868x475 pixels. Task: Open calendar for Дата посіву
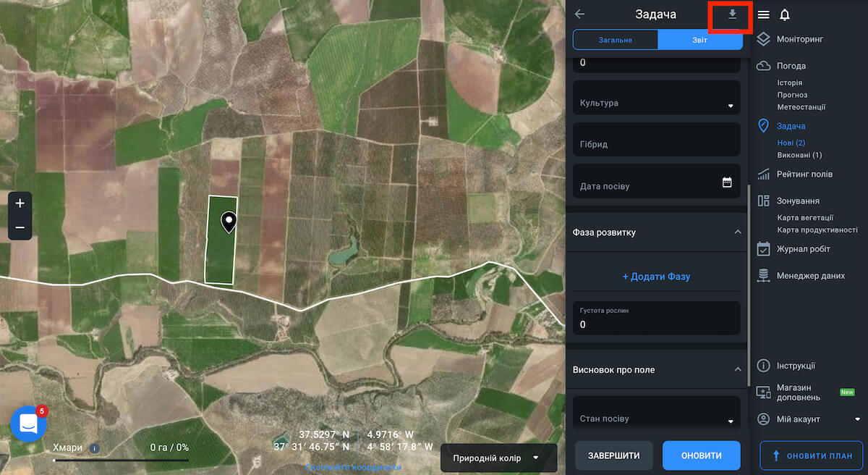click(x=727, y=182)
